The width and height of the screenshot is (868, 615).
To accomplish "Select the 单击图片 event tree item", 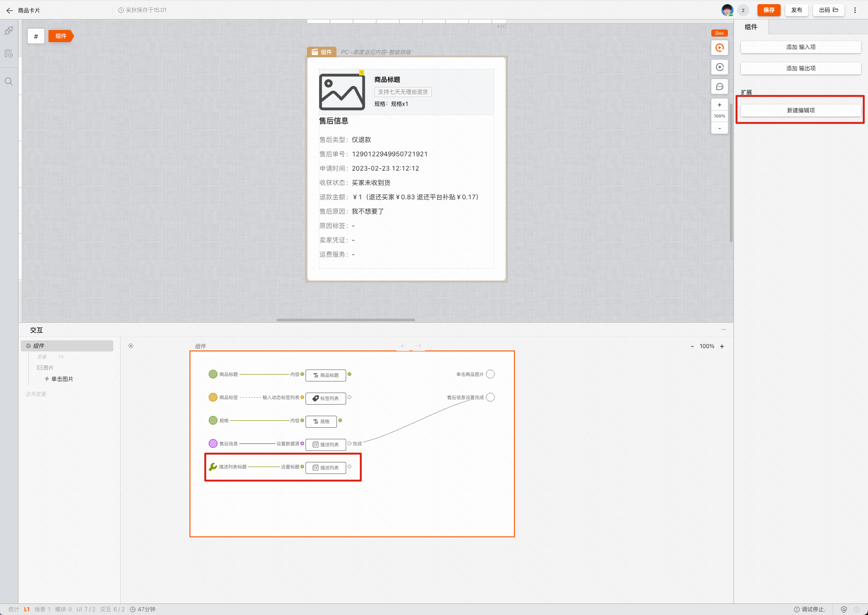I will pos(59,379).
